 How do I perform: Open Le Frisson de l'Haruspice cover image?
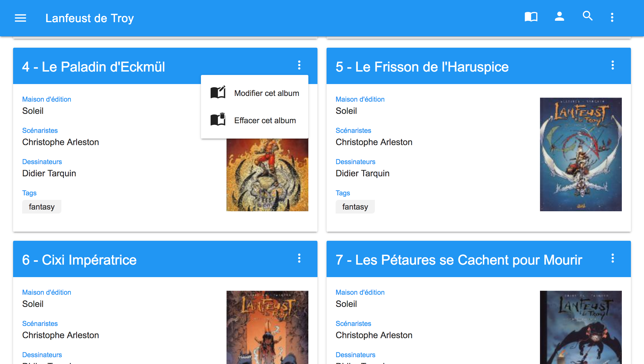[581, 154]
